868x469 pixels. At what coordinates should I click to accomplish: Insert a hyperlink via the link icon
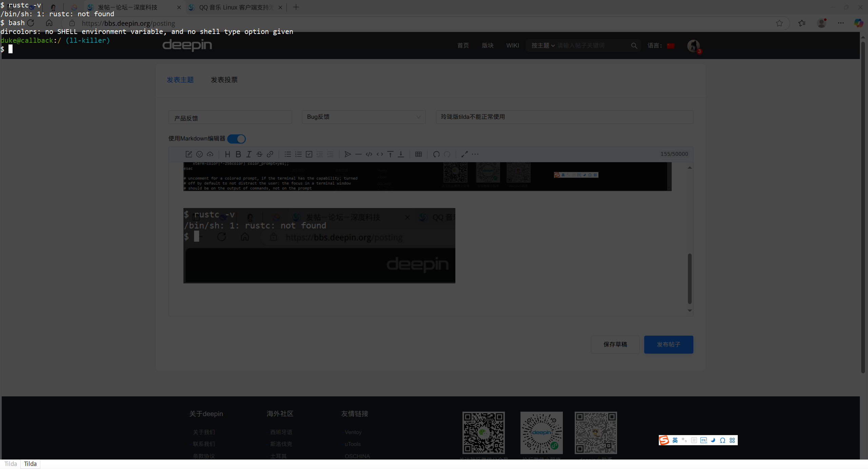[270, 154]
